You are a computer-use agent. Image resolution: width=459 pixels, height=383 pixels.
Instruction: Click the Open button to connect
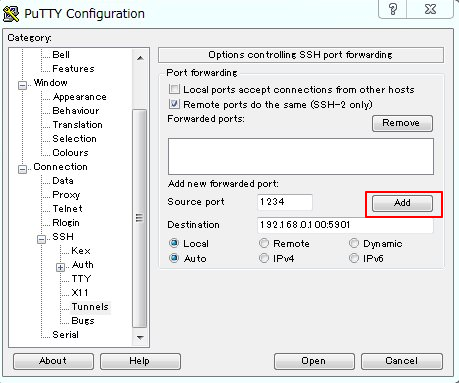tap(314, 361)
